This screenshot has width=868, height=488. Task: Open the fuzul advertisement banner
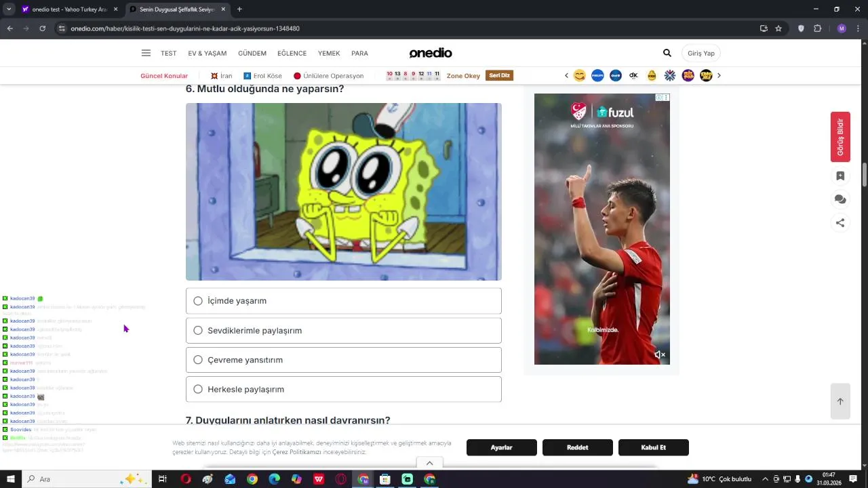(x=602, y=229)
